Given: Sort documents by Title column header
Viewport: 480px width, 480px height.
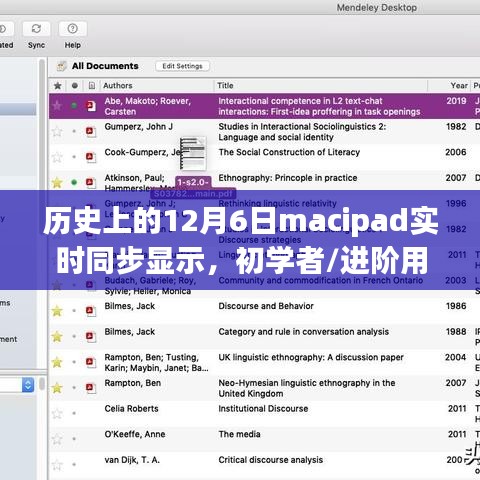Looking at the screenshot, I should [225, 86].
